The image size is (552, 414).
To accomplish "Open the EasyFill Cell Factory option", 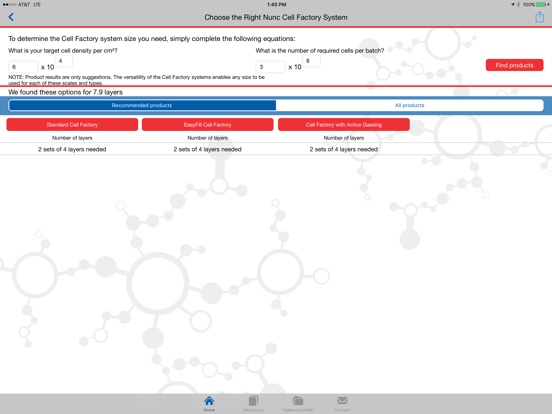I will point(207,125).
